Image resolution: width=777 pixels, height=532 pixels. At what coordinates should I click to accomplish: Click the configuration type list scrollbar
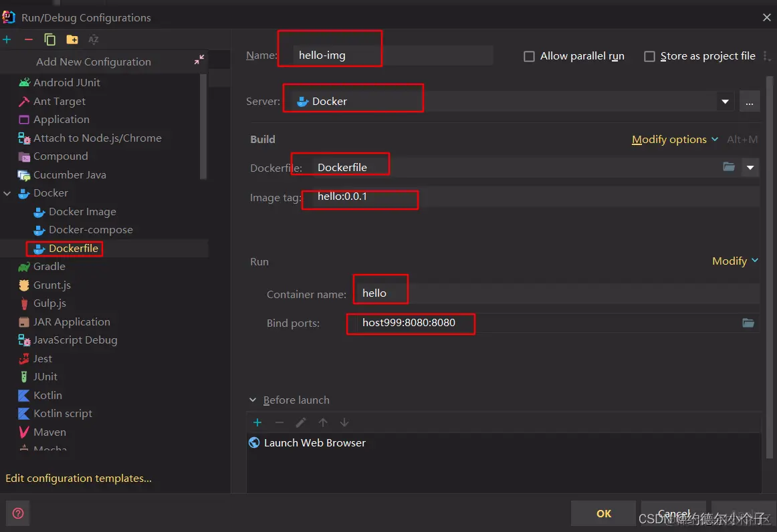click(203, 126)
